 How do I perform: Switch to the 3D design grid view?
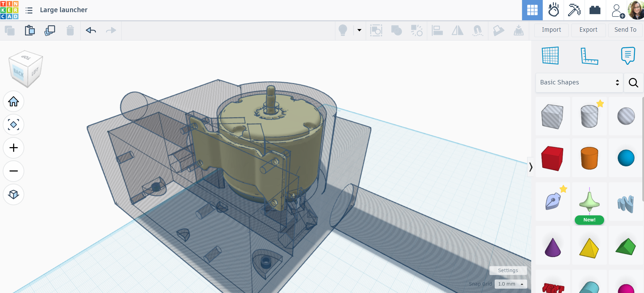click(x=532, y=10)
